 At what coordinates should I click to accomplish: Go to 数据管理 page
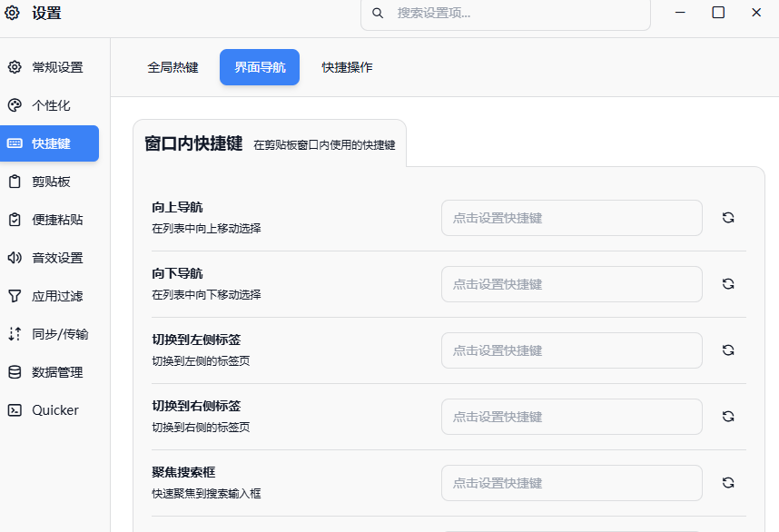coord(50,372)
